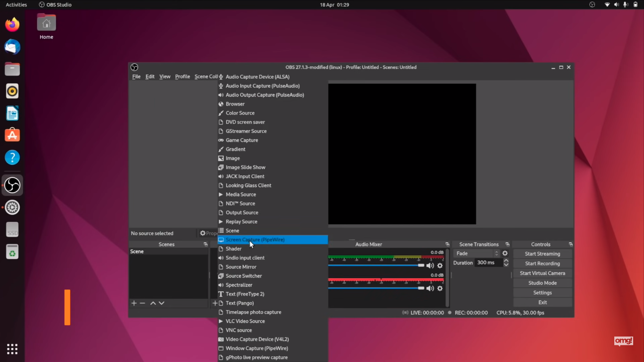644x362 pixels.
Task: Open Rhythmbox from the dock
Action: click(x=12, y=91)
